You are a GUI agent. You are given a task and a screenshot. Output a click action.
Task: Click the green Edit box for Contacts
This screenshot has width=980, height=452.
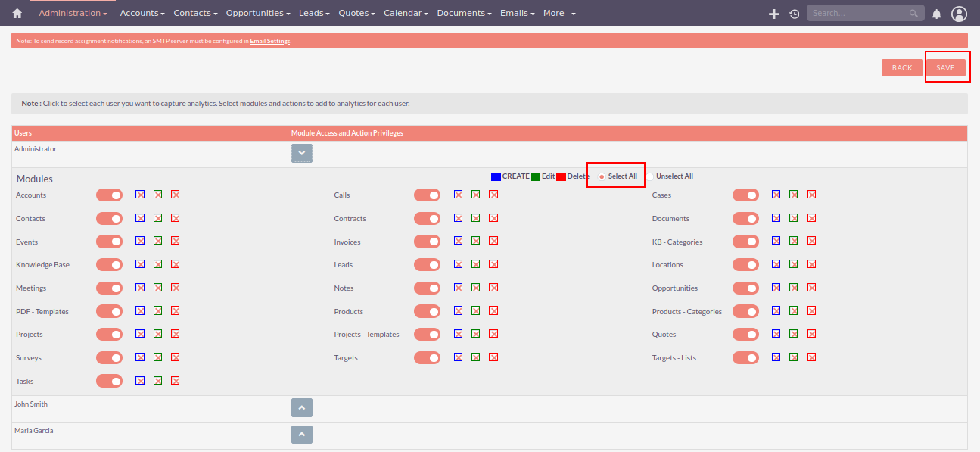pos(157,218)
